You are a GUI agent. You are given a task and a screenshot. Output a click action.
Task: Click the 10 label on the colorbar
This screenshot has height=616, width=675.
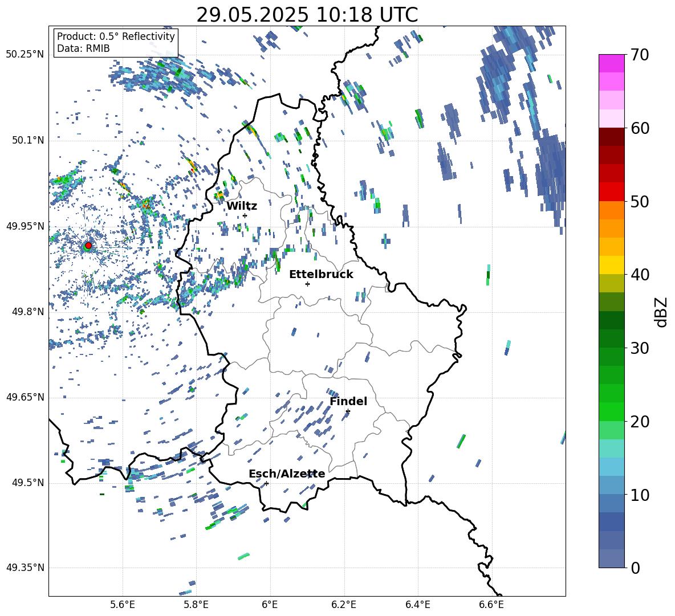tap(640, 495)
